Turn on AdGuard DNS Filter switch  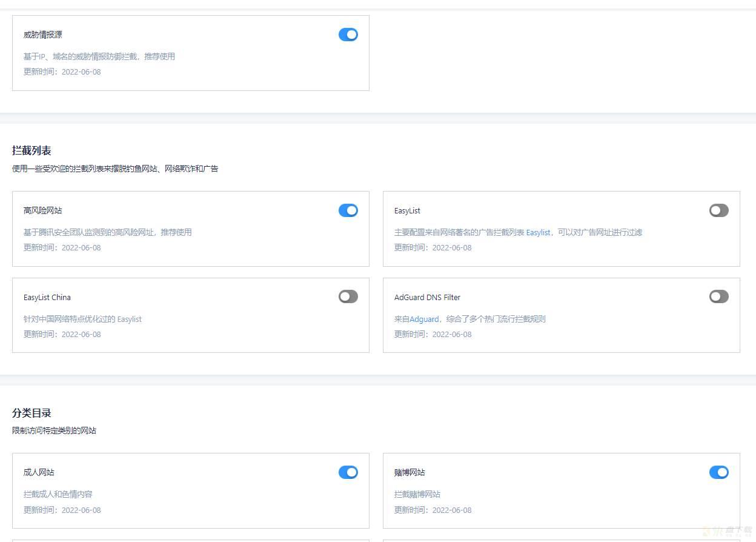click(719, 296)
